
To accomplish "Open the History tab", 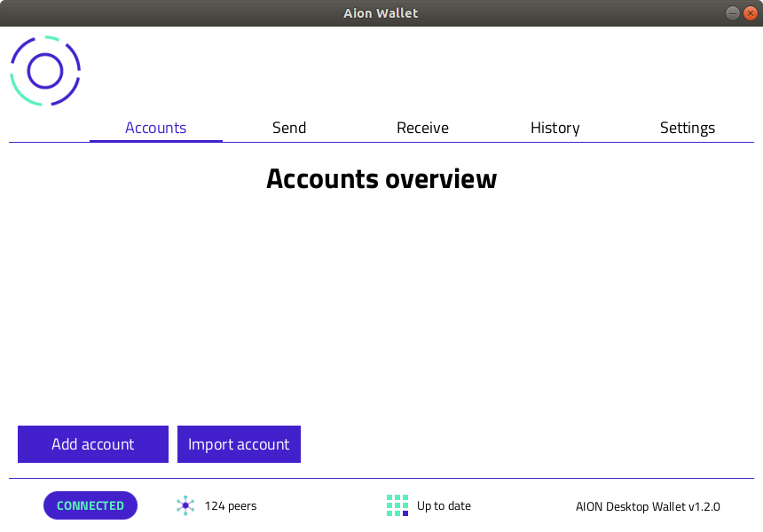I will tap(555, 128).
